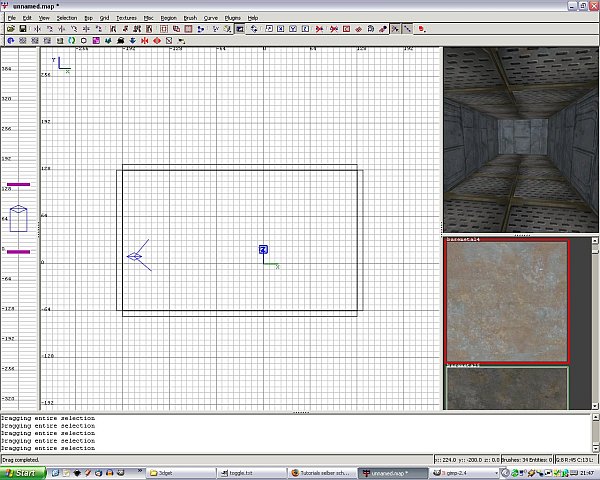Select the red-bordered rusty metal texture
This screenshot has height=480, width=600.
506,301
